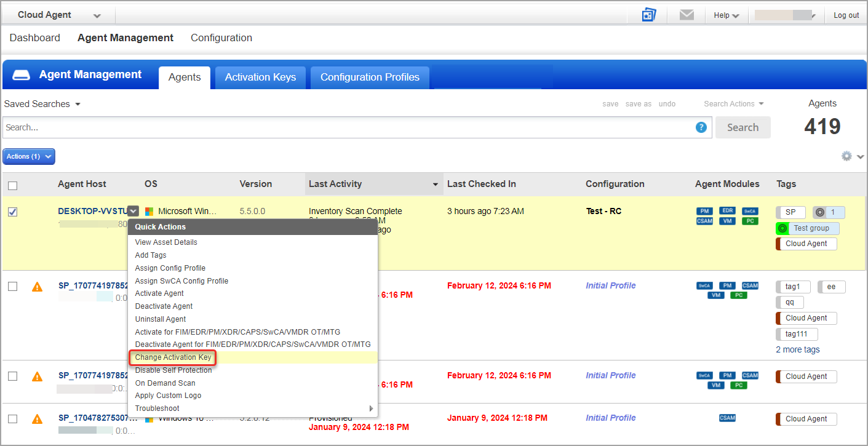This screenshot has width=868, height=446.
Task: Check the last row agent checkbox
Action: click(x=13, y=419)
